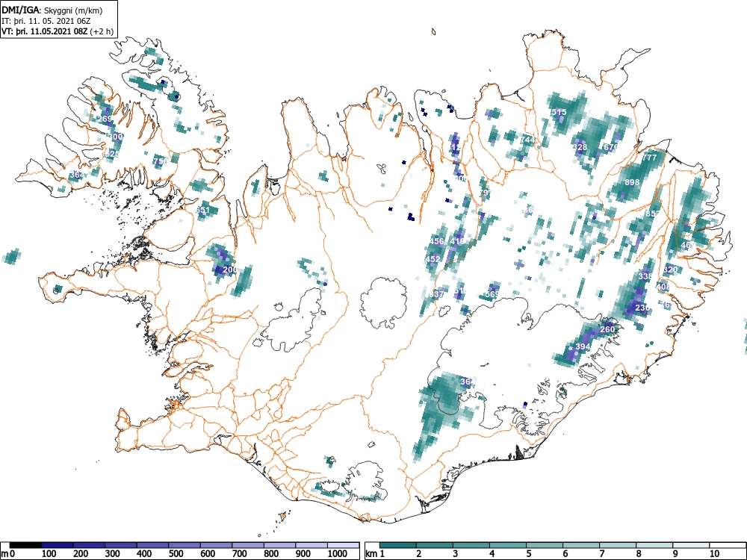Click the '408' map value label
Screen dimensions: 747x560
pyautogui.click(x=663, y=287)
